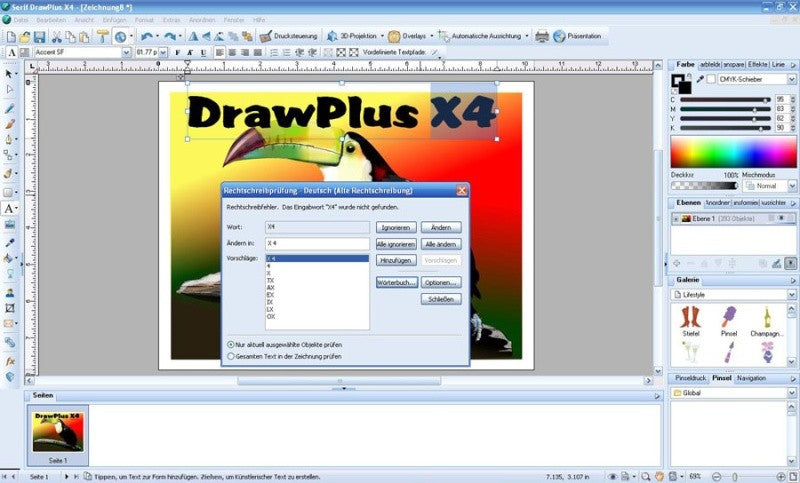
Task: Cut the selection with the scissors icon
Action: point(56,37)
